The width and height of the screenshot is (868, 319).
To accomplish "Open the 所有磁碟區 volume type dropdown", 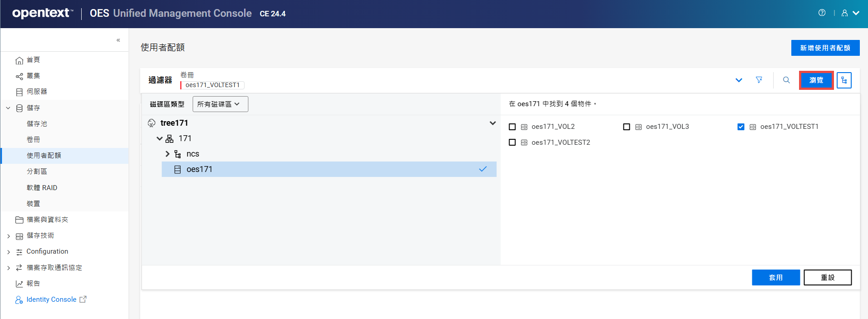I will (220, 104).
